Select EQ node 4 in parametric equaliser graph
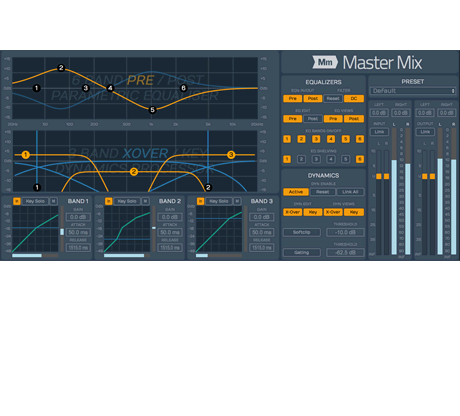This screenshot has height=416, width=460. coord(110,88)
